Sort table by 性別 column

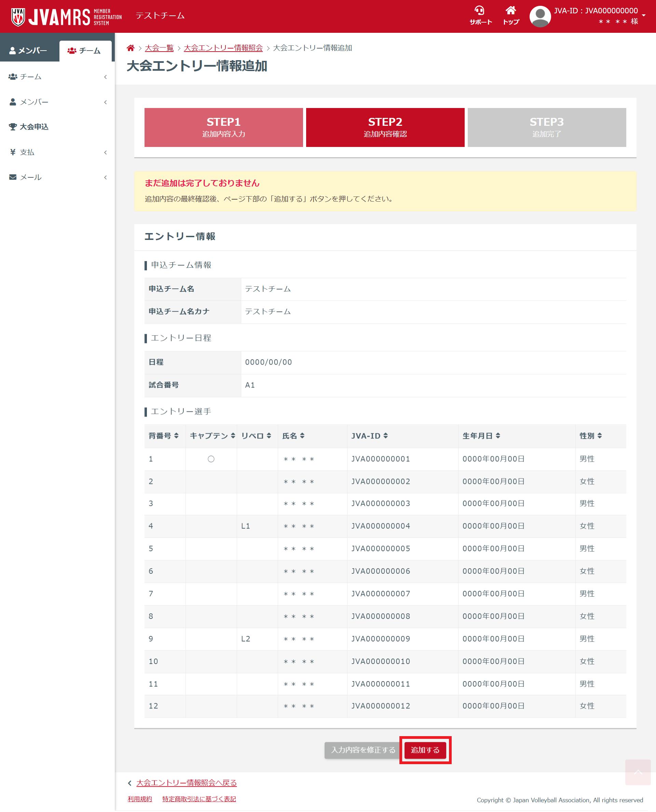coord(600,436)
